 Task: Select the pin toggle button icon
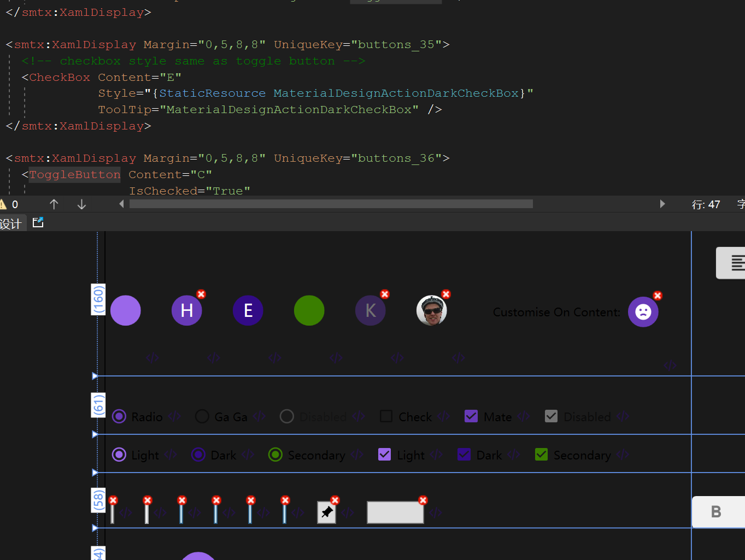point(326,512)
